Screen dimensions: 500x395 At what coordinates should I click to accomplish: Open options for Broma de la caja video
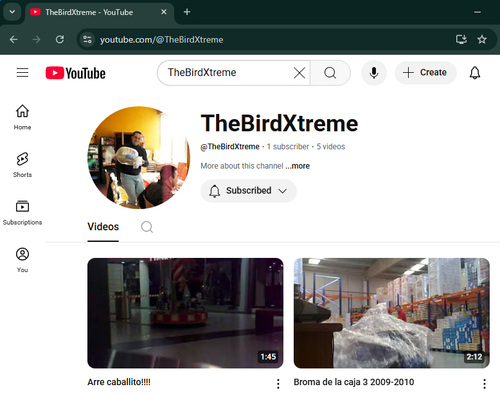pyautogui.click(x=484, y=384)
